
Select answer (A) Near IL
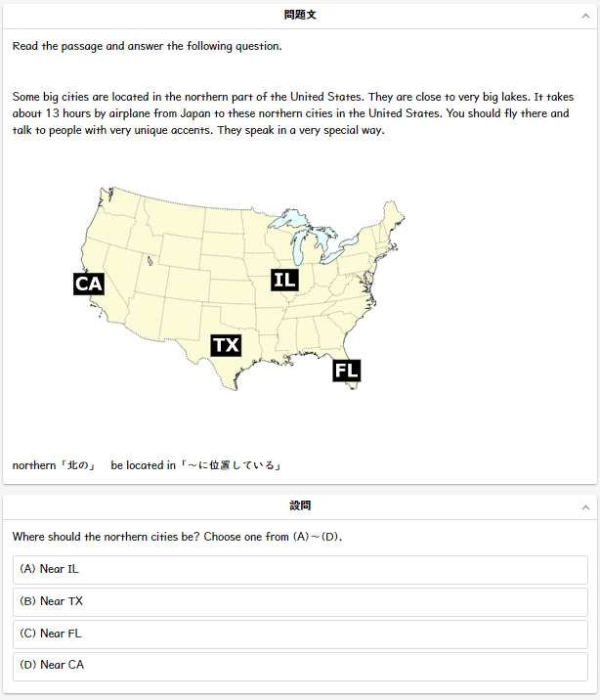click(x=300, y=570)
